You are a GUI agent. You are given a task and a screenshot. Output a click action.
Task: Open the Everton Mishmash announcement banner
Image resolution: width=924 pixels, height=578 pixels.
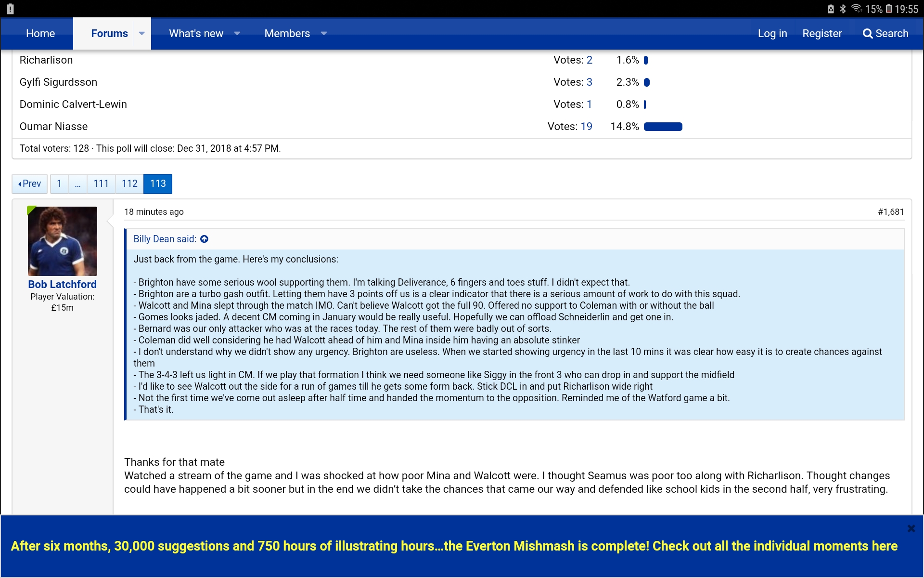454,546
